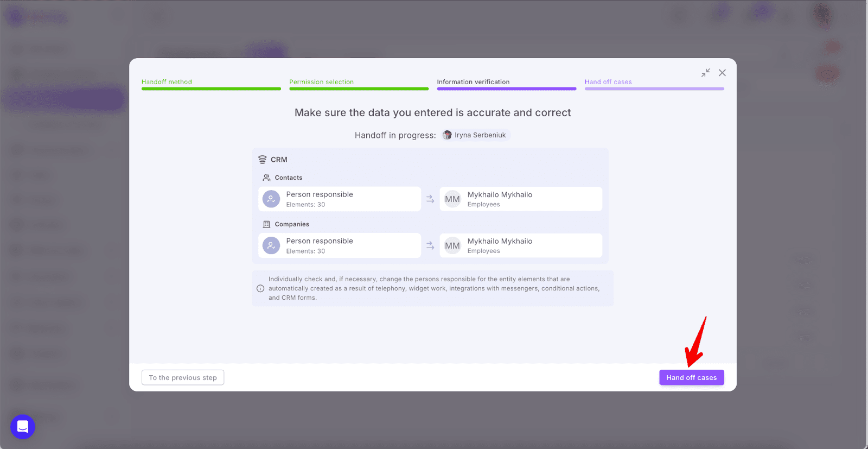The image size is (868, 449).
Task: Select the Handoff method step tab
Action: tap(211, 83)
